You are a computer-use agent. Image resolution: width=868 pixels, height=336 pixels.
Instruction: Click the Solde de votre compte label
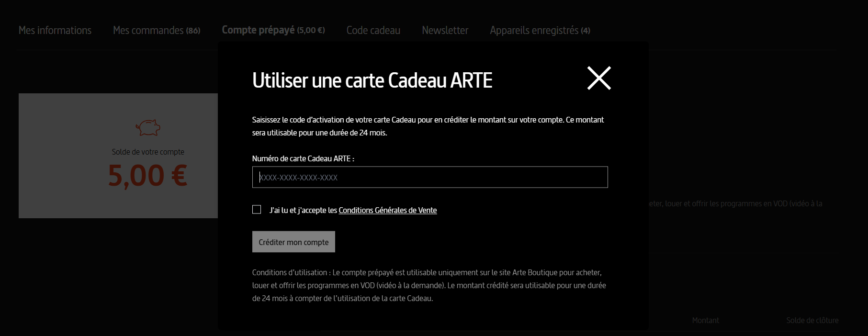[148, 152]
